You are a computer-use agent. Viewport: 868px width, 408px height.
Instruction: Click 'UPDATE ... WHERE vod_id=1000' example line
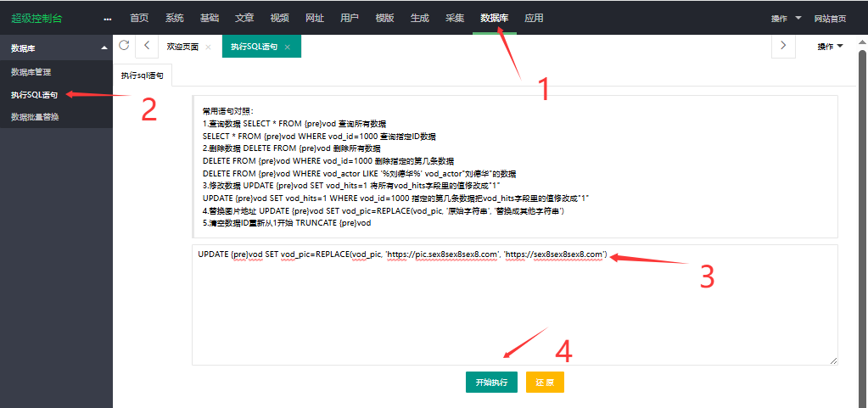coord(395,198)
